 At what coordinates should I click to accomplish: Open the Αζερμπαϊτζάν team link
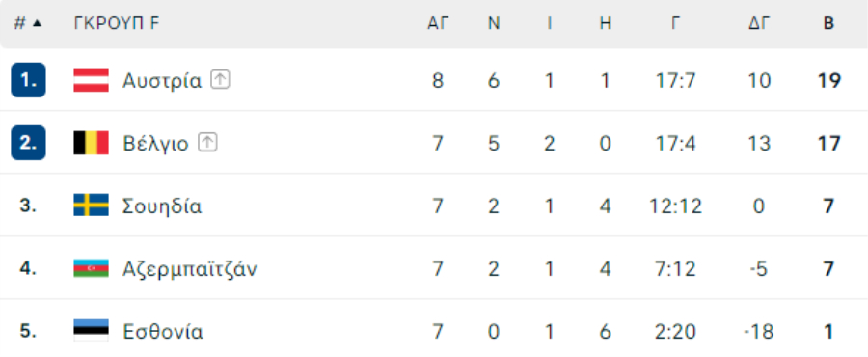click(x=190, y=269)
